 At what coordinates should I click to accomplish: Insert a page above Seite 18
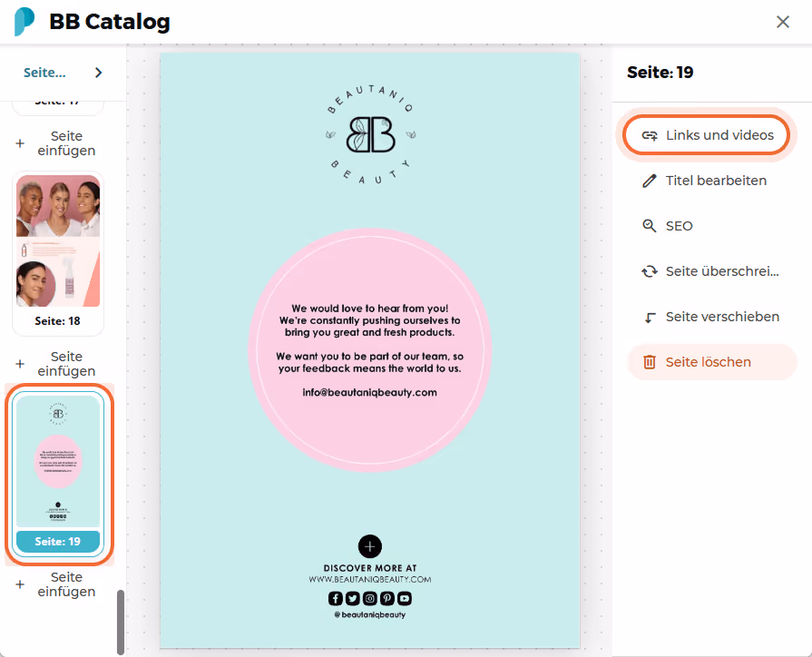point(57,143)
